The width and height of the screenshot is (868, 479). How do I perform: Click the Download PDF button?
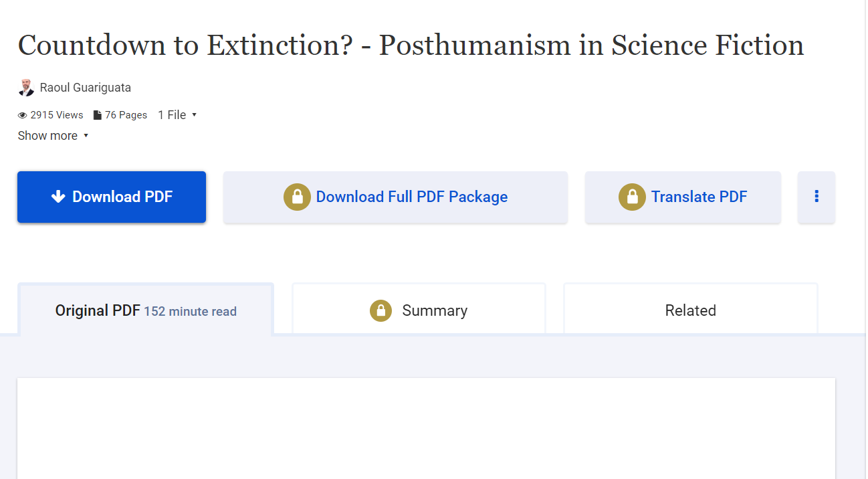tap(112, 197)
